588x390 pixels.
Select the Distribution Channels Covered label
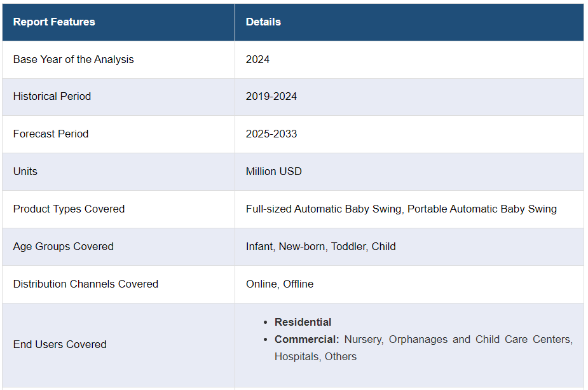[x=86, y=284]
